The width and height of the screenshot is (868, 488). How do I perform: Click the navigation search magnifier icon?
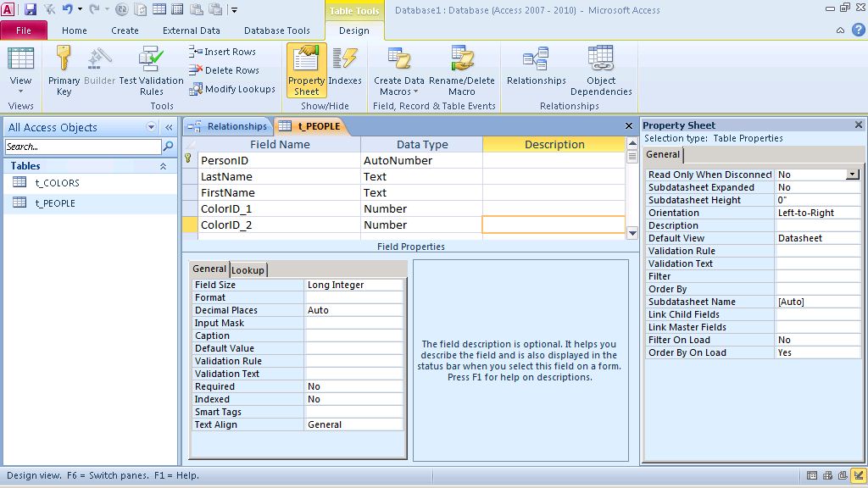tap(169, 147)
